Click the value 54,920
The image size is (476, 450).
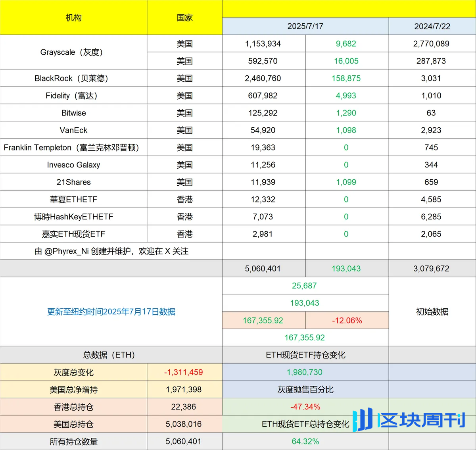tap(263, 130)
